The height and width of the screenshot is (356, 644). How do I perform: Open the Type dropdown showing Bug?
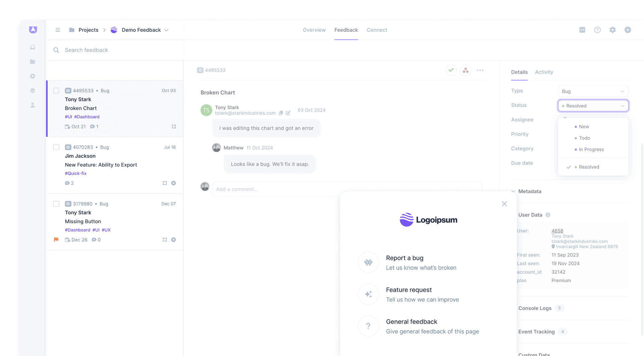(593, 91)
